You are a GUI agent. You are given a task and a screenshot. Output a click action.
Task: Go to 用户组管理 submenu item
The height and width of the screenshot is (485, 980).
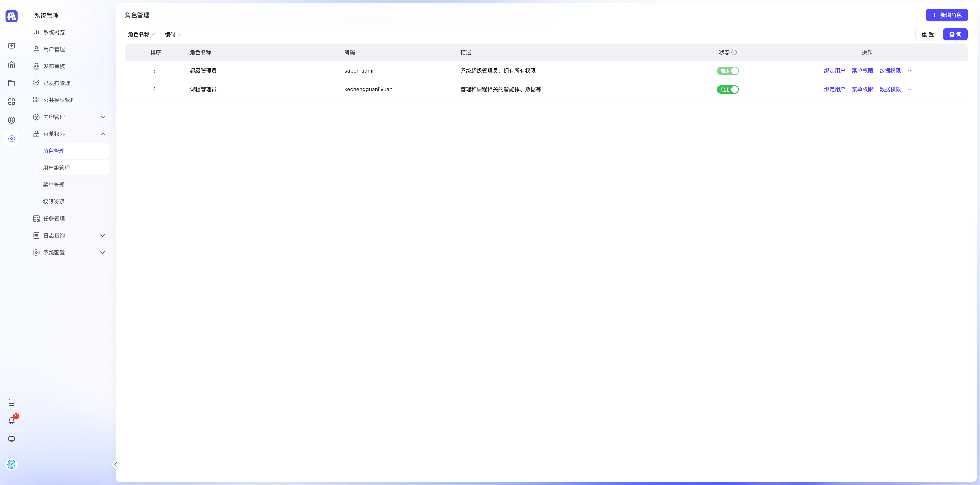(56, 168)
